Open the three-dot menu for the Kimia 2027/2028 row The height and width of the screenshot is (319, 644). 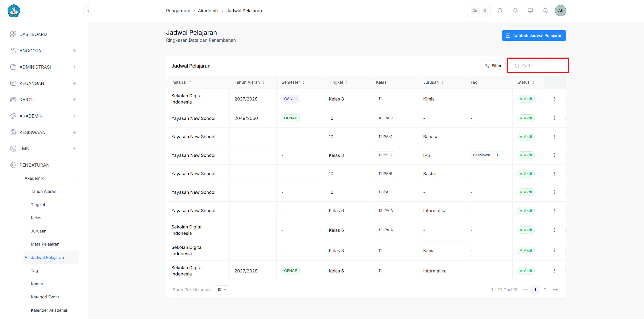tap(554, 99)
